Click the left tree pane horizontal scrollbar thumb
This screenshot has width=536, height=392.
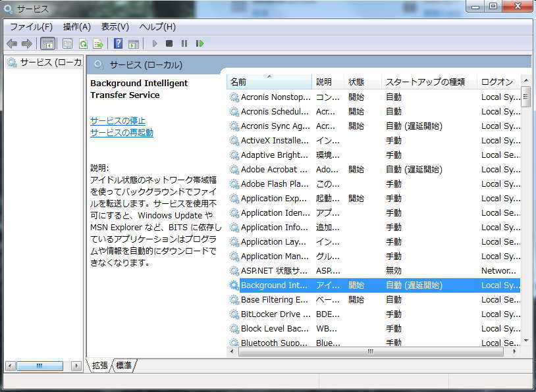pyautogui.click(x=40, y=366)
